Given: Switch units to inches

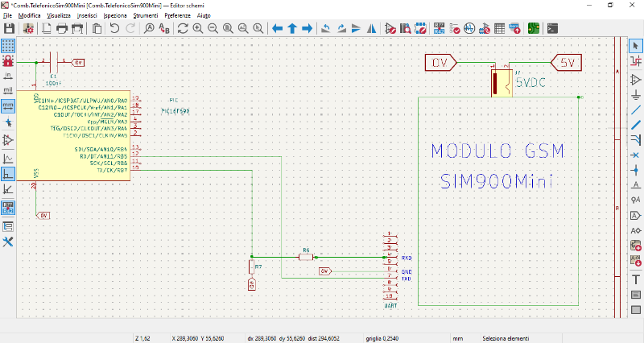Looking at the screenshot, I should pyautogui.click(x=8, y=76).
